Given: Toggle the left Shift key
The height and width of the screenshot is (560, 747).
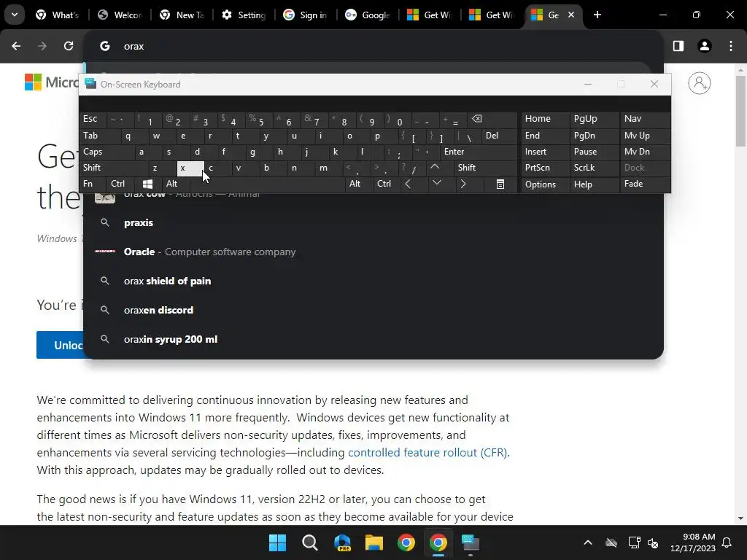Looking at the screenshot, I should click(113, 168).
